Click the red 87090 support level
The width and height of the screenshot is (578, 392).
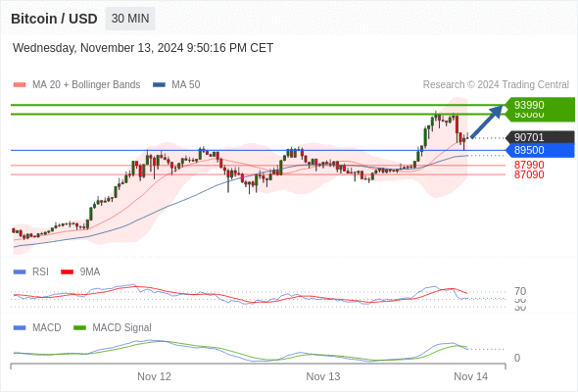click(529, 174)
